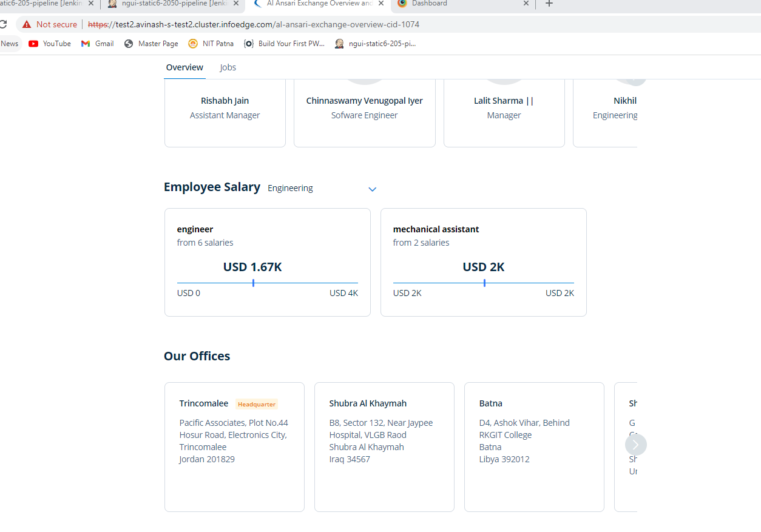Click the browser address bar URL
The width and height of the screenshot is (761, 532).
point(254,25)
